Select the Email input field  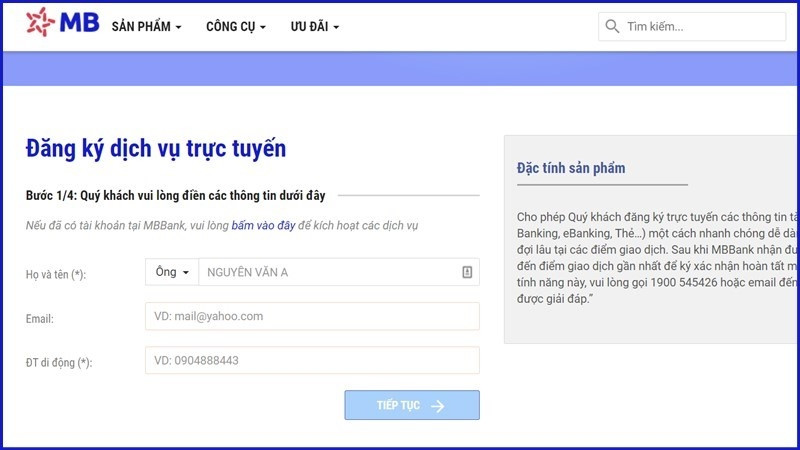[x=312, y=316]
